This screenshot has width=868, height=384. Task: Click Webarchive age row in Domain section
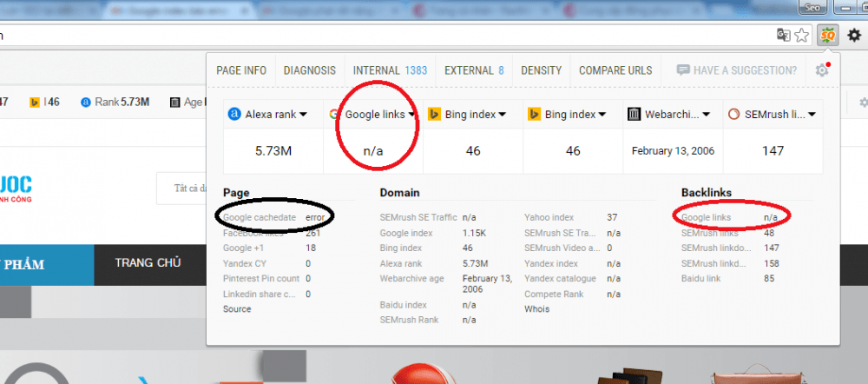(x=446, y=284)
